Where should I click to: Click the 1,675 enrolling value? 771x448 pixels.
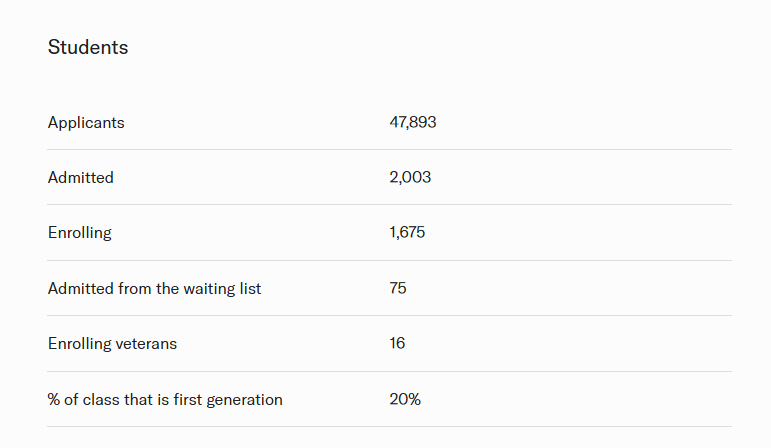[408, 233]
